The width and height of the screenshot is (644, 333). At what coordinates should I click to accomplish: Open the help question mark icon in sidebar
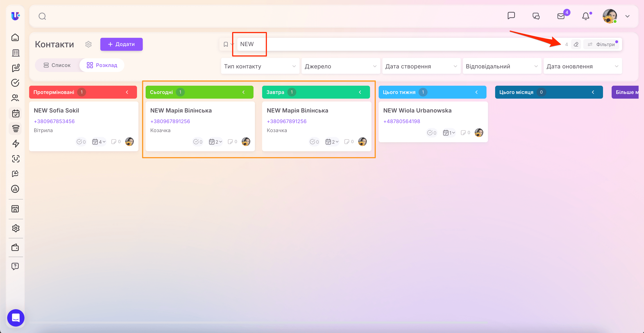pos(15,266)
